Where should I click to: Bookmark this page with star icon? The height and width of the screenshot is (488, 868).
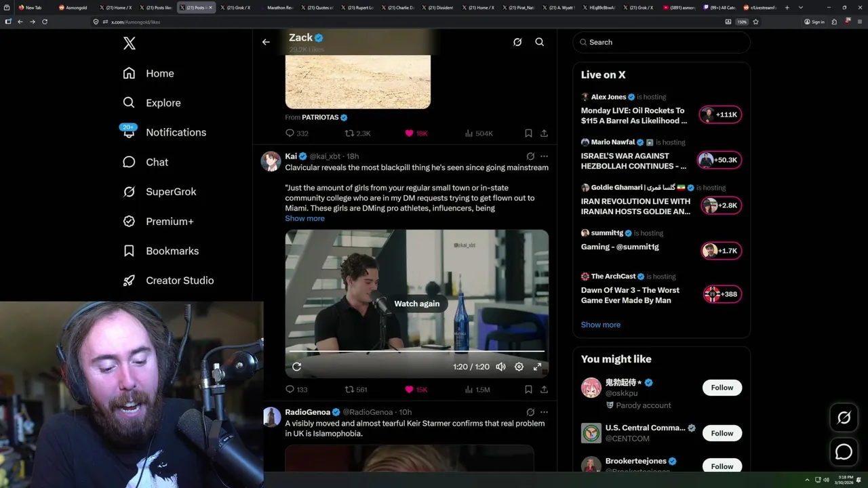click(x=755, y=22)
